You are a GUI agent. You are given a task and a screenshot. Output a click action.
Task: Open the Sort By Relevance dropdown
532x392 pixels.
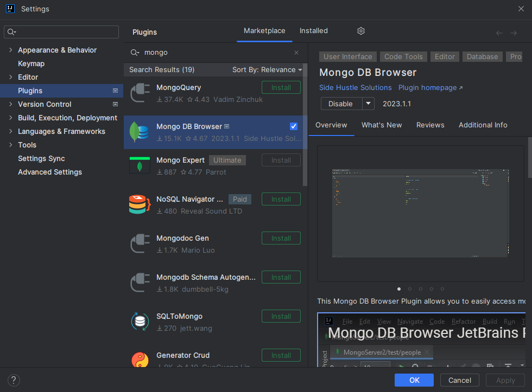coord(267,70)
